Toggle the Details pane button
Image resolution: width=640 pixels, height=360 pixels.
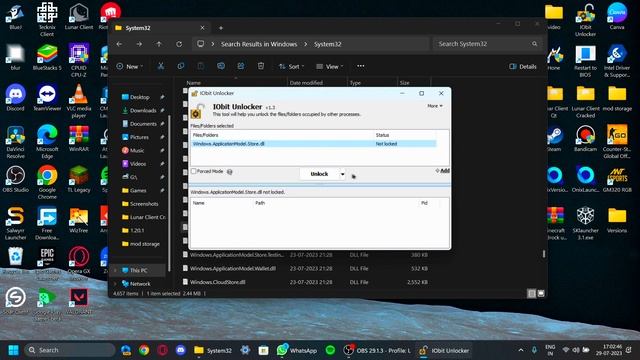point(523,67)
